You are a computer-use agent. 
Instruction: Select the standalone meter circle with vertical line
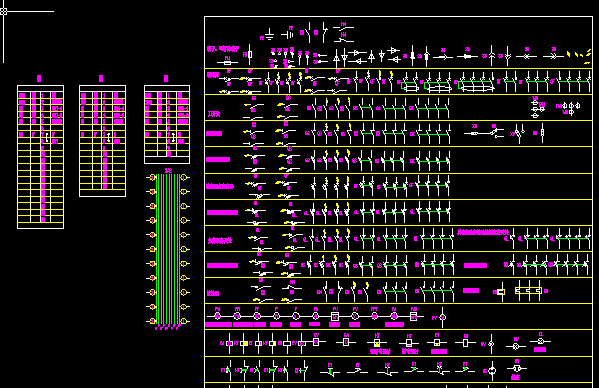point(443,317)
